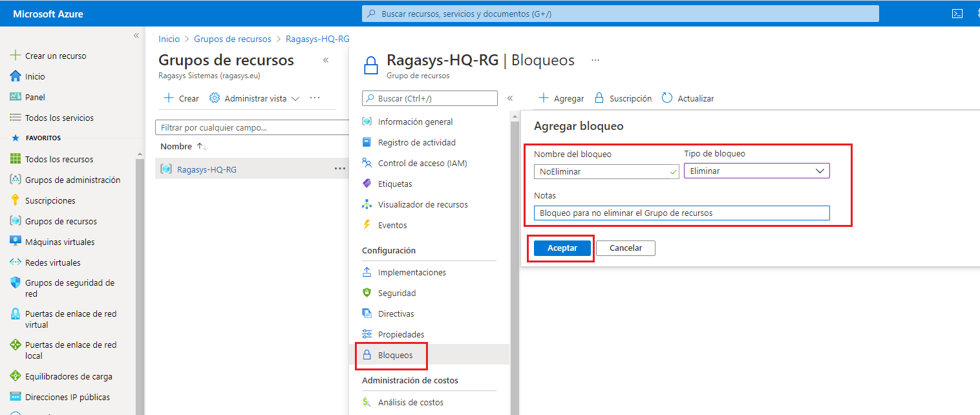Open Todos los servicios list
Screen dimensions: 980x415
point(52,118)
